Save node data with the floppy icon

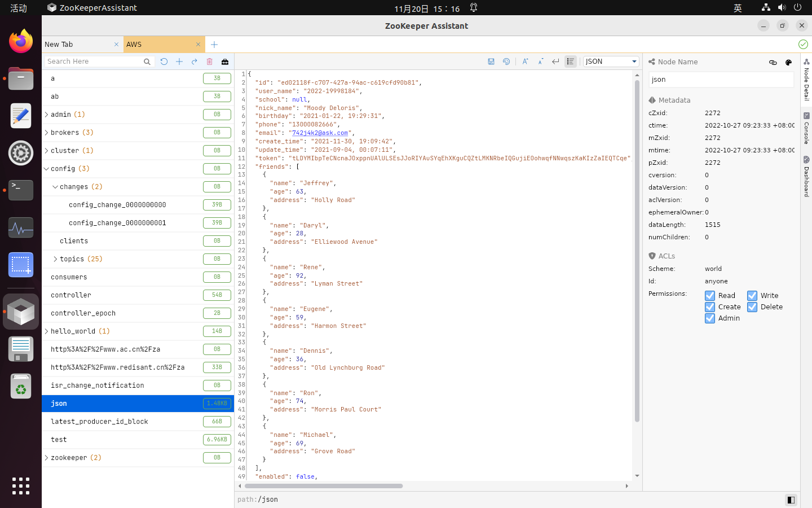click(491, 62)
